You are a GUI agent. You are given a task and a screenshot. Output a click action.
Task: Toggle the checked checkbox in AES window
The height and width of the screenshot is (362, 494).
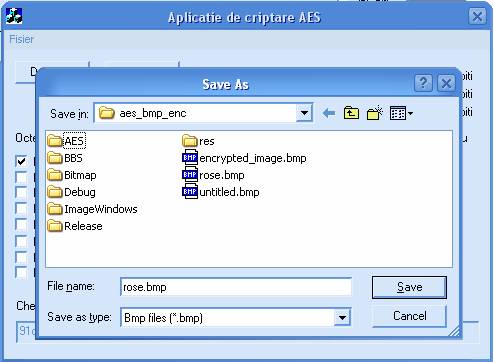[21, 161]
